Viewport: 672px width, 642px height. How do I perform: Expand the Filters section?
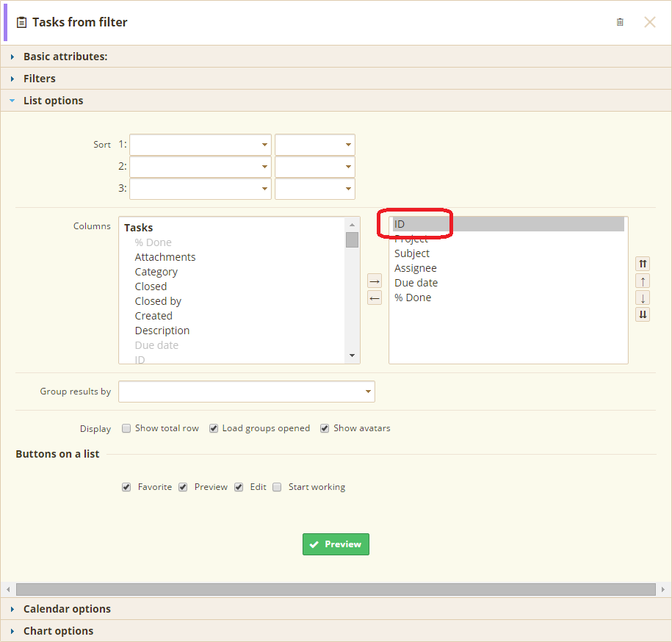pos(40,79)
